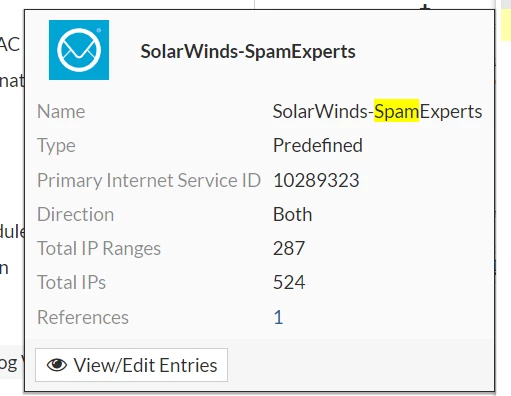Select the Total IP Ranges value 287
511x396 pixels.
click(x=289, y=249)
